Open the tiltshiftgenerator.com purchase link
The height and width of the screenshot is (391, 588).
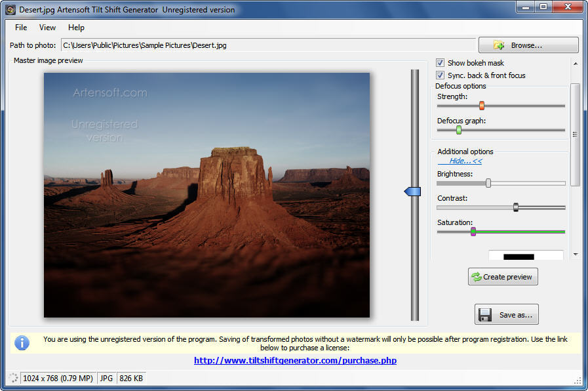[x=295, y=360]
